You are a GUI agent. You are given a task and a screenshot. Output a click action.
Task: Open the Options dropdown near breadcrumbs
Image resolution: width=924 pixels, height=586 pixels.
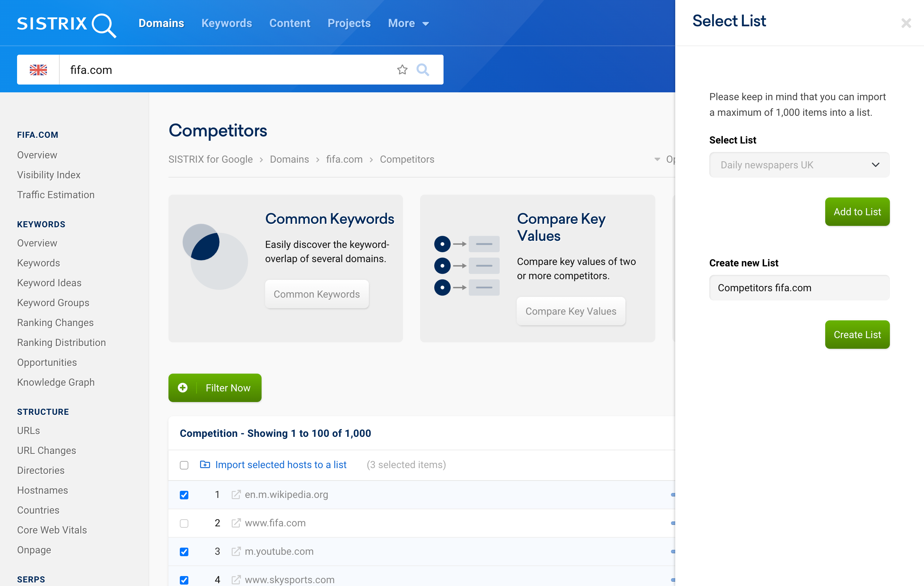[x=665, y=159]
